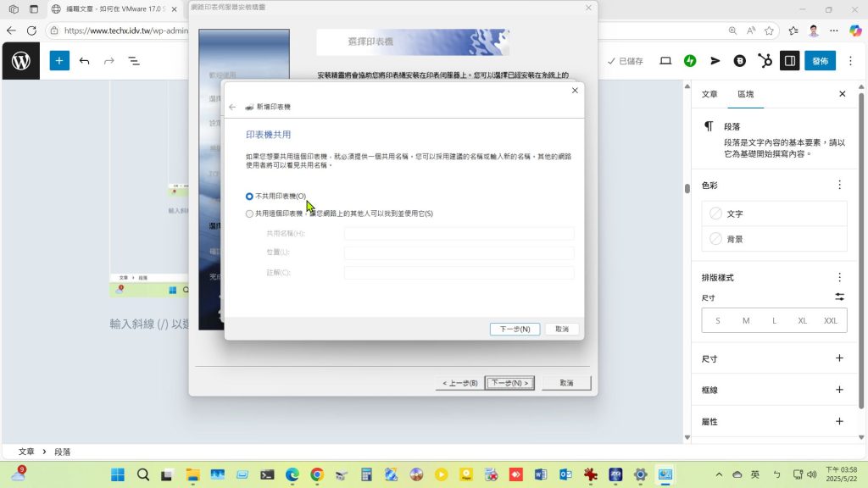Open the block inserter plus button
This screenshot has height=488, width=868.
(59, 61)
